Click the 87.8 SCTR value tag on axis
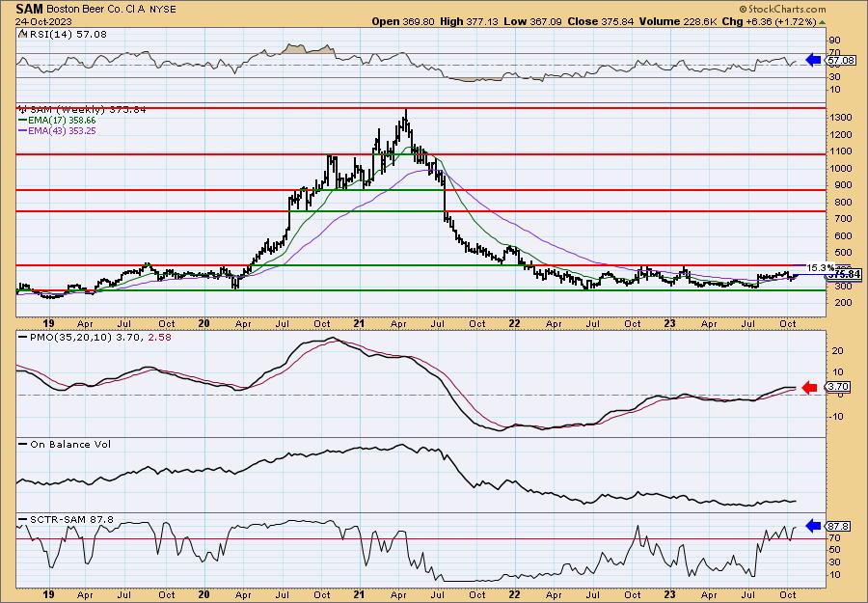The width and height of the screenshot is (868, 603). tap(839, 526)
